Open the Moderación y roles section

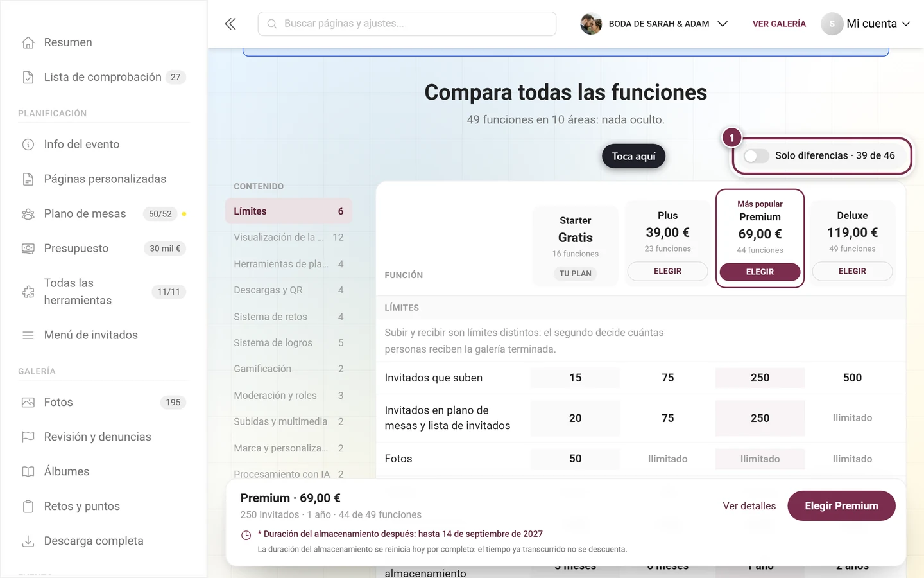coord(289,396)
